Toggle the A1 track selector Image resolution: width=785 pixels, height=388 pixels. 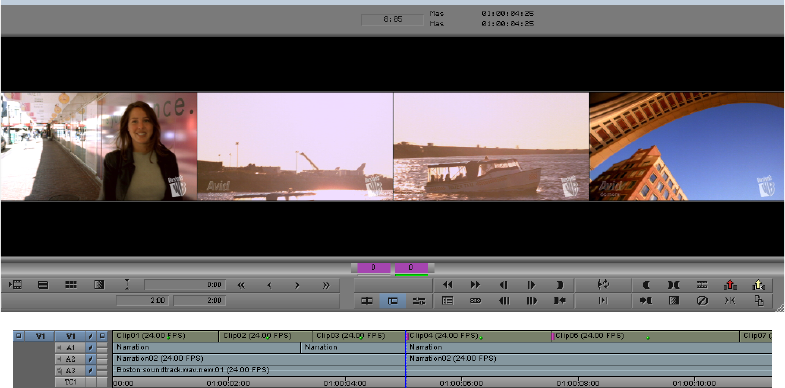(70, 347)
